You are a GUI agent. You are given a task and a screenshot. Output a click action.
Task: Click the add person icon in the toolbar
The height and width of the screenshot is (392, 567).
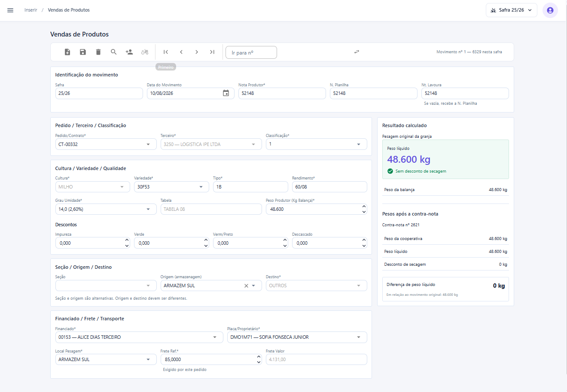129,52
